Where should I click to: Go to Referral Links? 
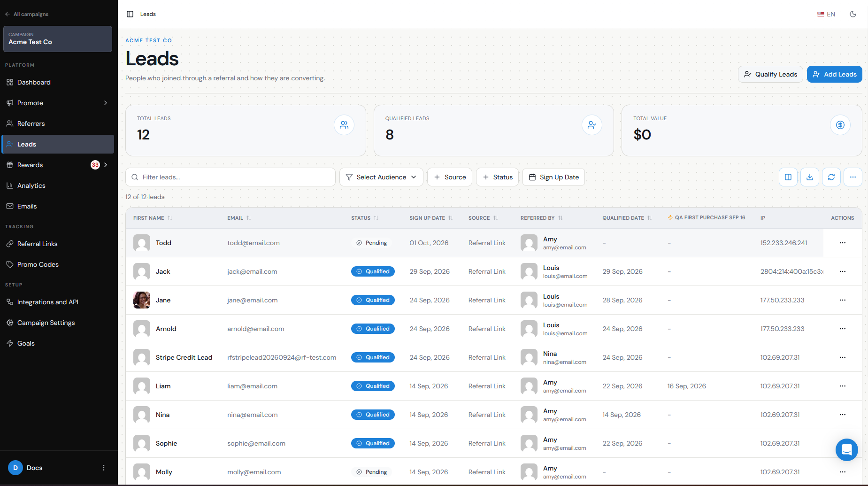[58, 244]
